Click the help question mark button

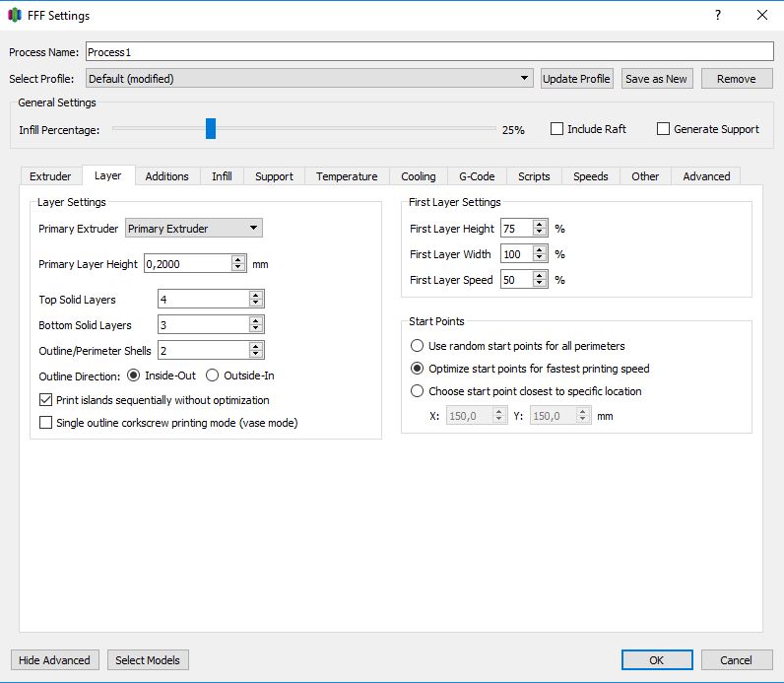(x=718, y=15)
